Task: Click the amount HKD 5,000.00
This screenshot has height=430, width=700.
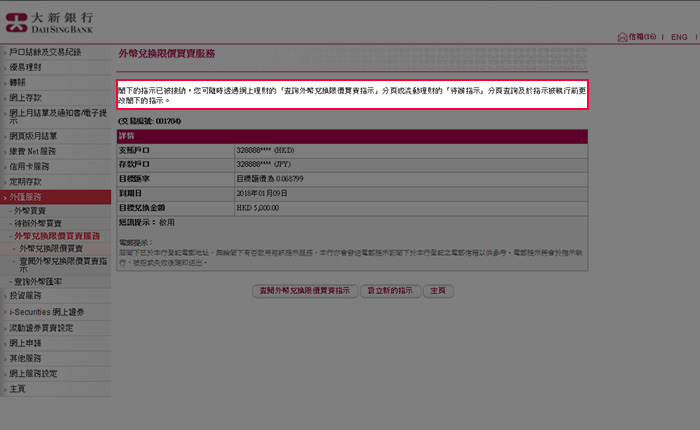Action: (258, 208)
